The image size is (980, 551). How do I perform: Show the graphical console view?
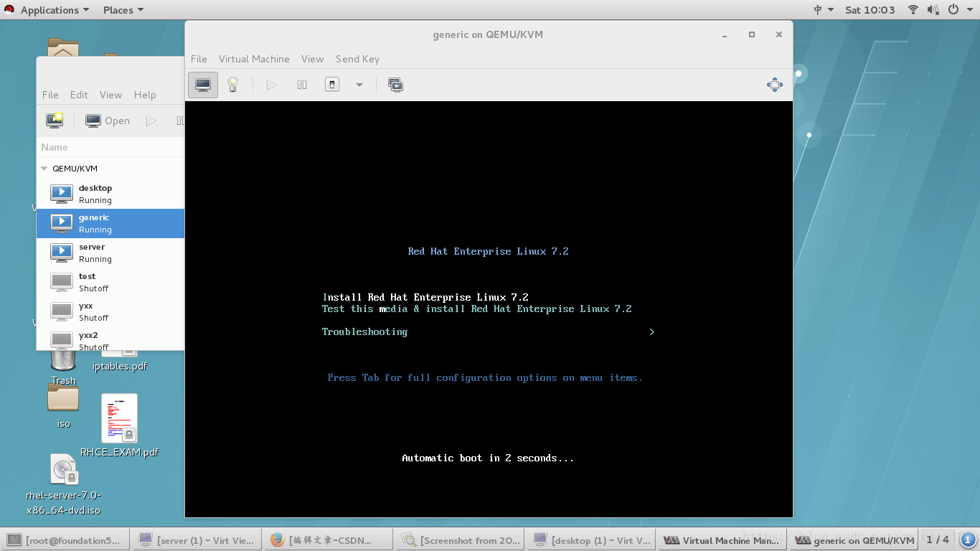tap(203, 85)
